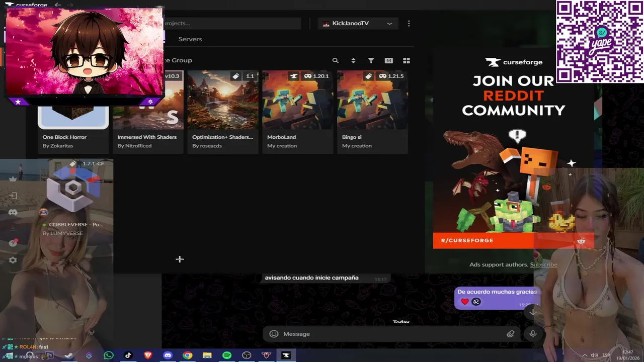Click the microphone voice message icon
The image size is (644, 362).
pyautogui.click(x=533, y=334)
